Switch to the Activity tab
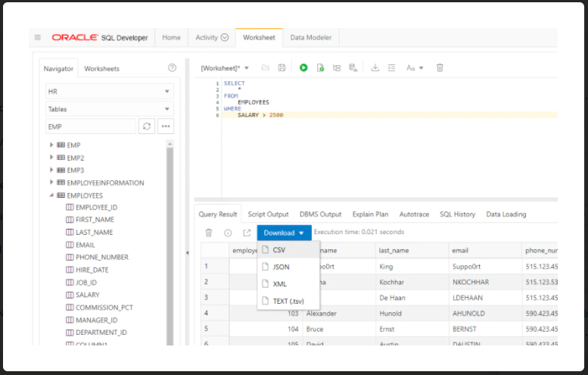 [212, 38]
